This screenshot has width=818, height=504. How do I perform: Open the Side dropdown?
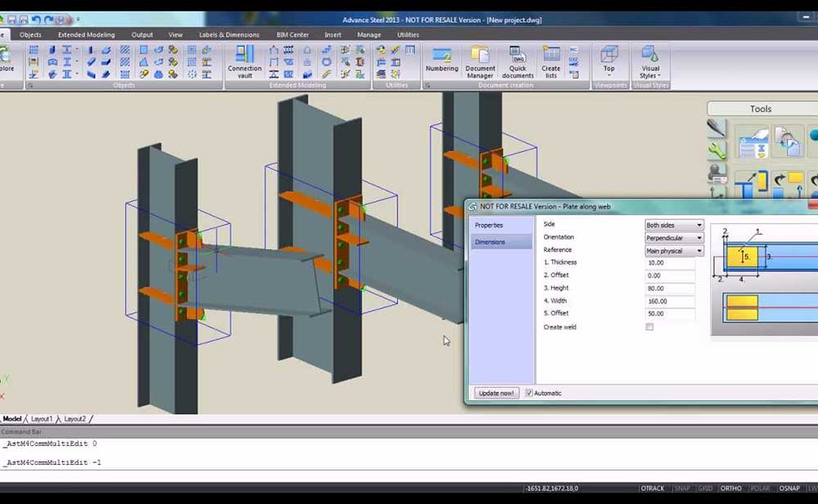[674, 225]
